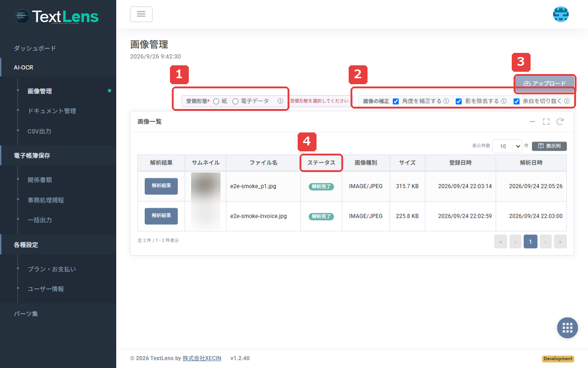Show info icon beside 角度を補正する

[x=446, y=101]
